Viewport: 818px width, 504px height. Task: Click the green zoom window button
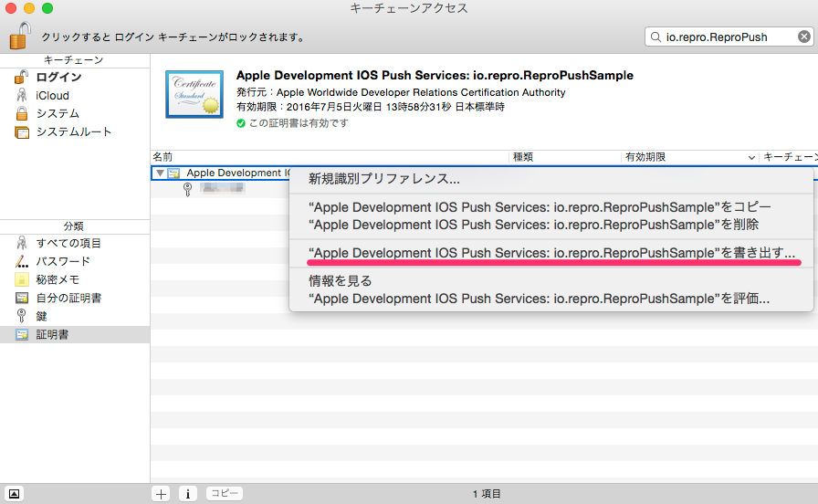(47, 8)
